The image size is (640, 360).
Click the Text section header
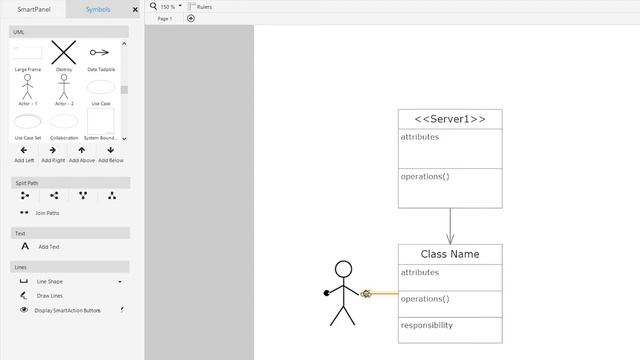[70, 233]
